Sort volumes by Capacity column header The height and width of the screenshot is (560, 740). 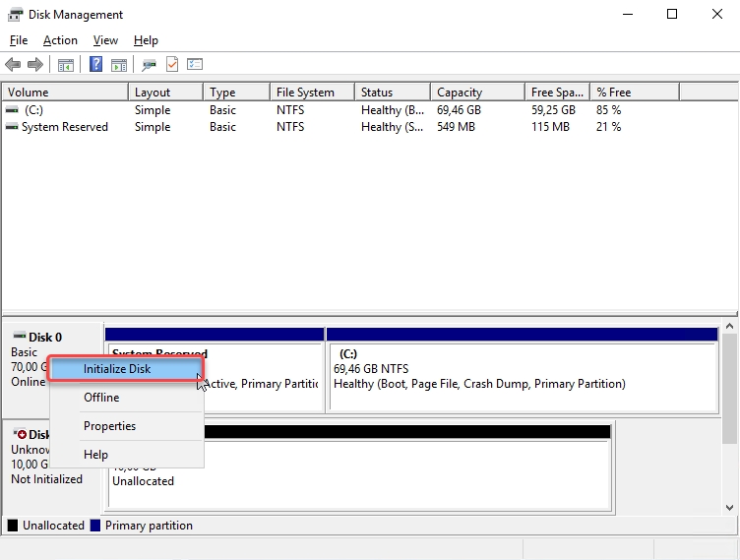click(x=460, y=93)
